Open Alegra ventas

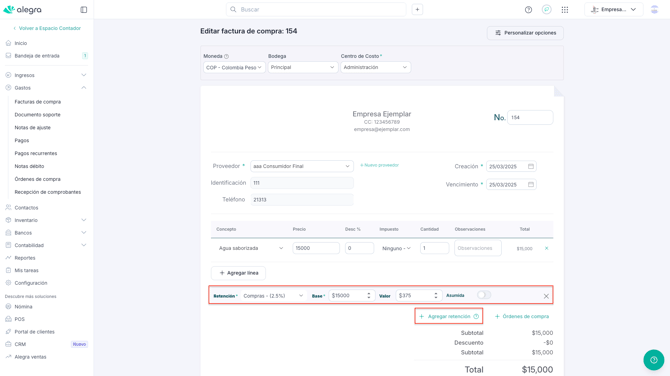point(30,357)
